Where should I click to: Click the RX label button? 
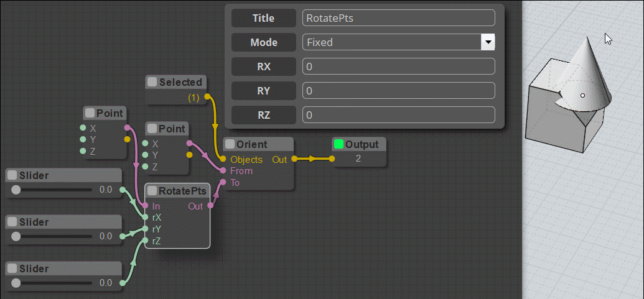click(264, 67)
